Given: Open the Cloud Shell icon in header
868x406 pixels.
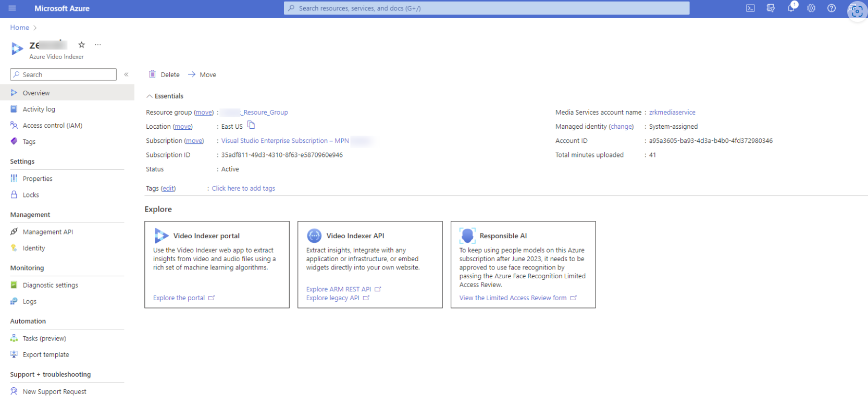Looking at the screenshot, I should tap(750, 8).
